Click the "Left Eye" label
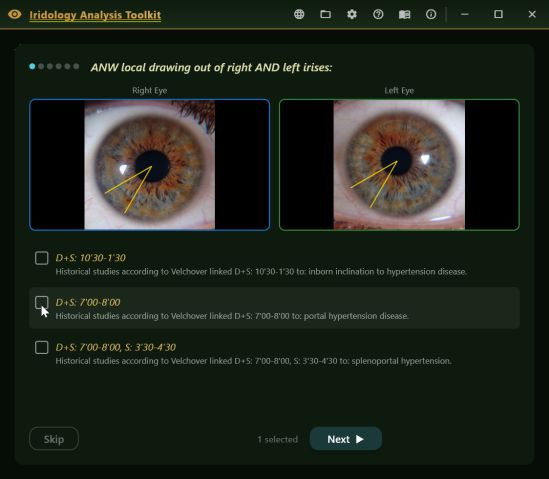This screenshot has width=549, height=479. pyautogui.click(x=399, y=90)
